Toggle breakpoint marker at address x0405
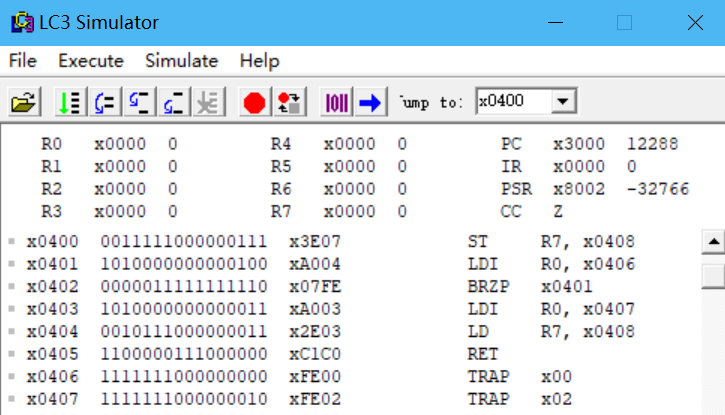Viewport: 725px width, 415px height. pos(12,354)
